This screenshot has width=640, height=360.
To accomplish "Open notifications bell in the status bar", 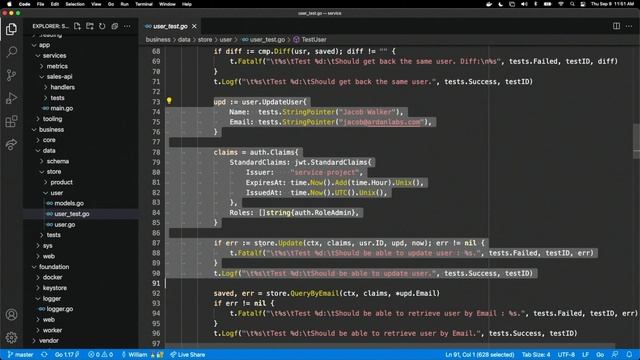I will [x=629, y=355].
